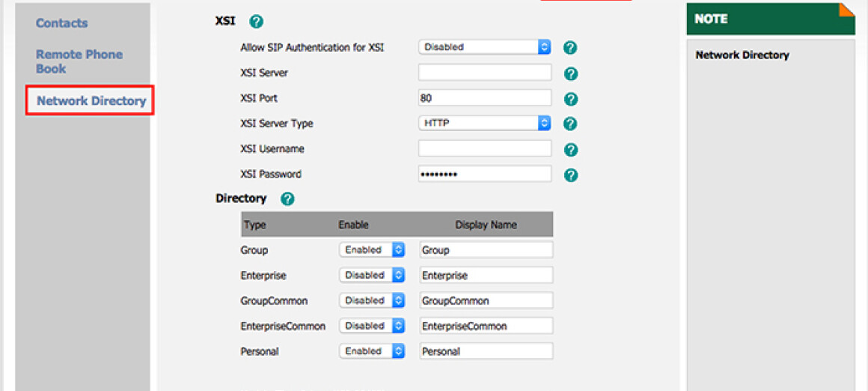Select Network Directory in the sidebar
This screenshot has height=391, width=868.
(91, 101)
